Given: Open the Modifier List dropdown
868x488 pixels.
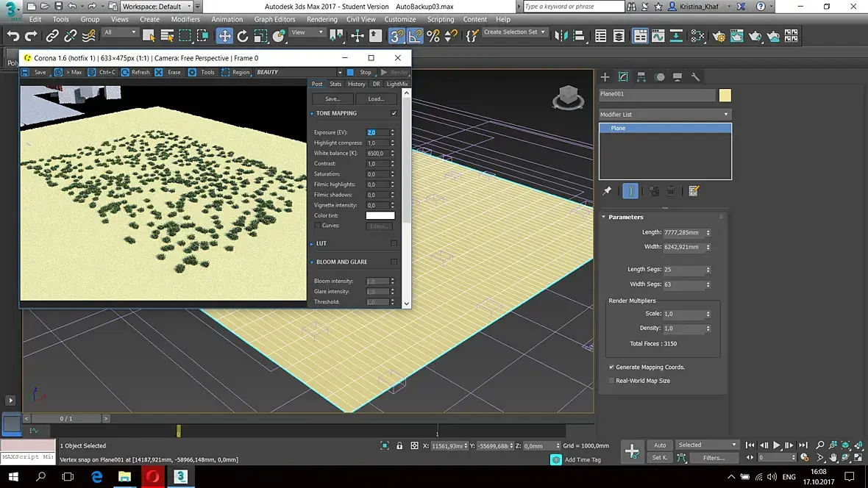Looking at the screenshot, I should [x=664, y=114].
